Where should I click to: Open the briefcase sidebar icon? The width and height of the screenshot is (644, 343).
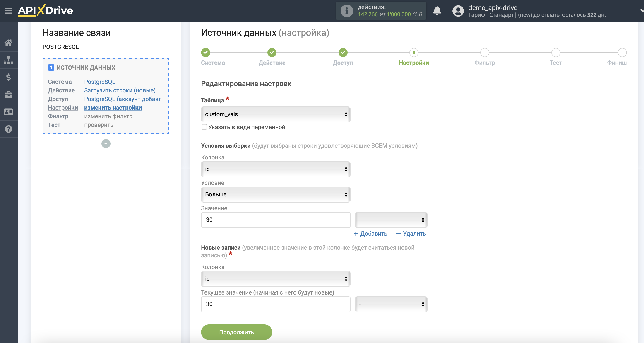coord(9,94)
